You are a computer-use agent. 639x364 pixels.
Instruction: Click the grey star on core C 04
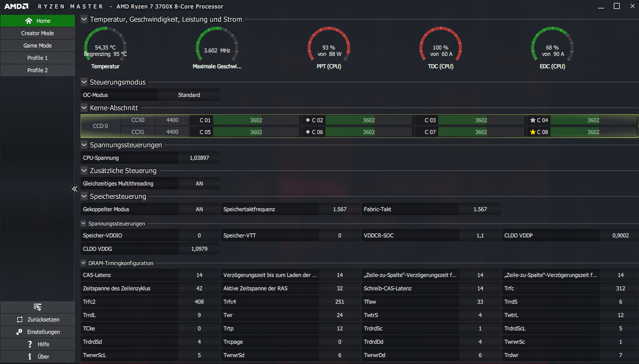[533, 120]
